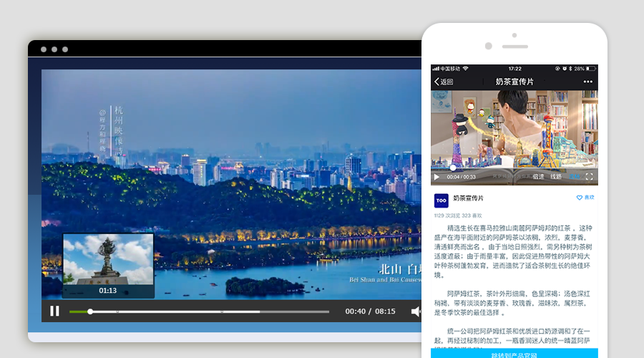Viewport: 644px width, 358px height.
Task: Enter fullscreen on the mobile video
Action: click(590, 176)
